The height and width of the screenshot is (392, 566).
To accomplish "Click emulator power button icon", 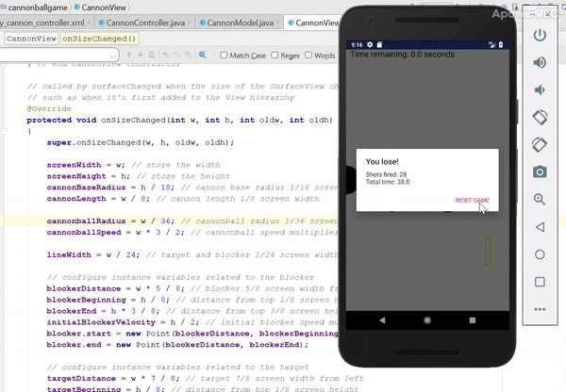I will click(x=540, y=36).
